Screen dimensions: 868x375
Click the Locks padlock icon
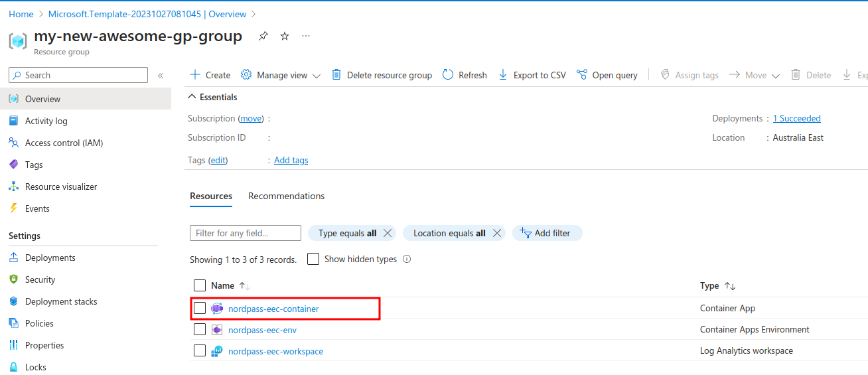pos(13,367)
